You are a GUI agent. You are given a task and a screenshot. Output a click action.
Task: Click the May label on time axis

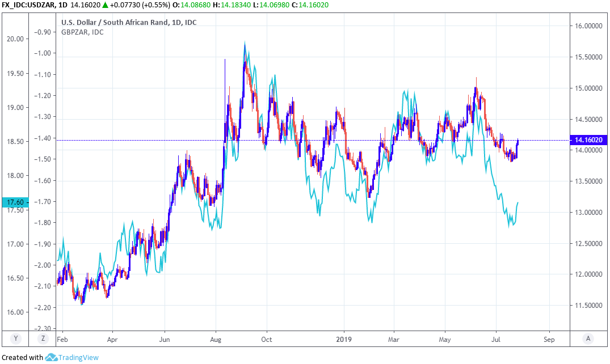445,340
